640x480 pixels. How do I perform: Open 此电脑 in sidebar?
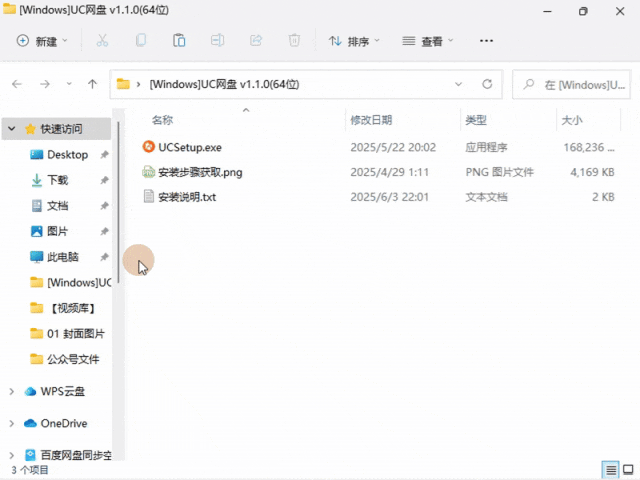click(x=63, y=257)
